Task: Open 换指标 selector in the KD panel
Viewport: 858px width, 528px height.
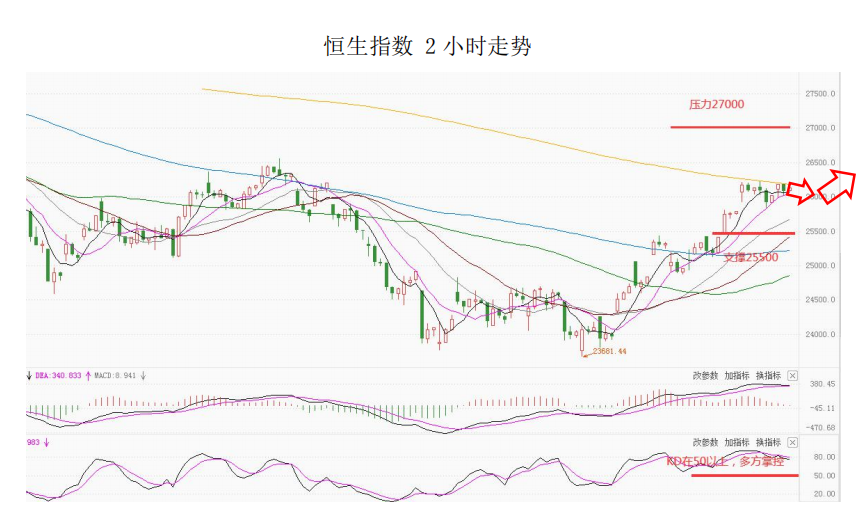Action: click(768, 441)
